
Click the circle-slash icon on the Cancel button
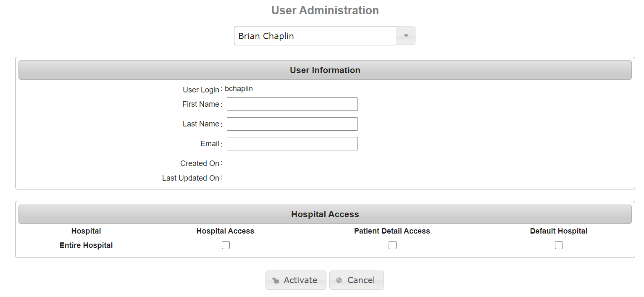pyautogui.click(x=339, y=280)
